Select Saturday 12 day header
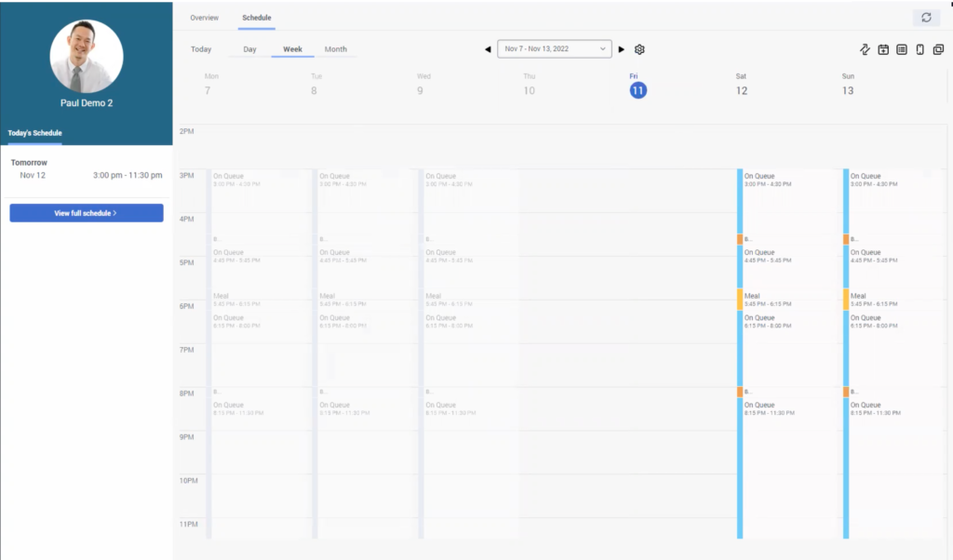The width and height of the screenshot is (953, 560). (x=742, y=86)
